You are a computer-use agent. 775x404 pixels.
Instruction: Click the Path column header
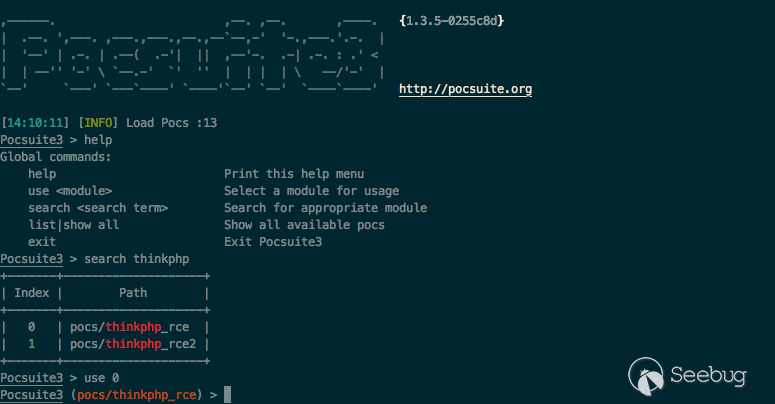[x=133, y=293]
